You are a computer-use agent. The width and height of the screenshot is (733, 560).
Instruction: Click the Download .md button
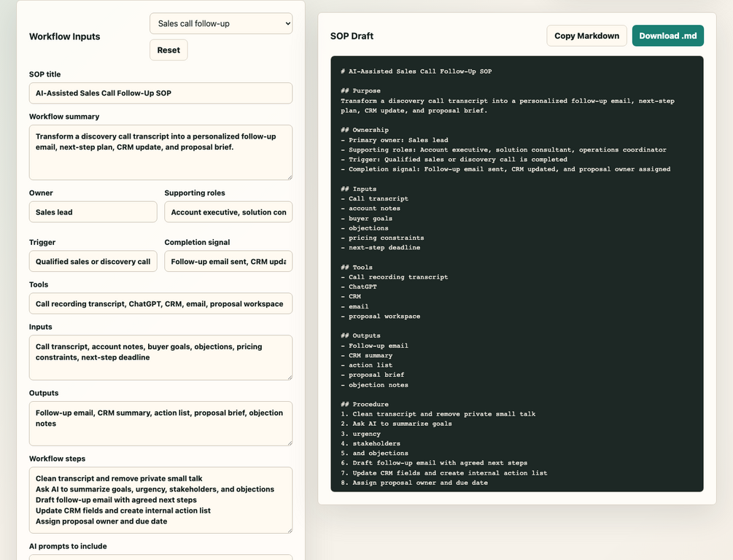click(667, 36)
